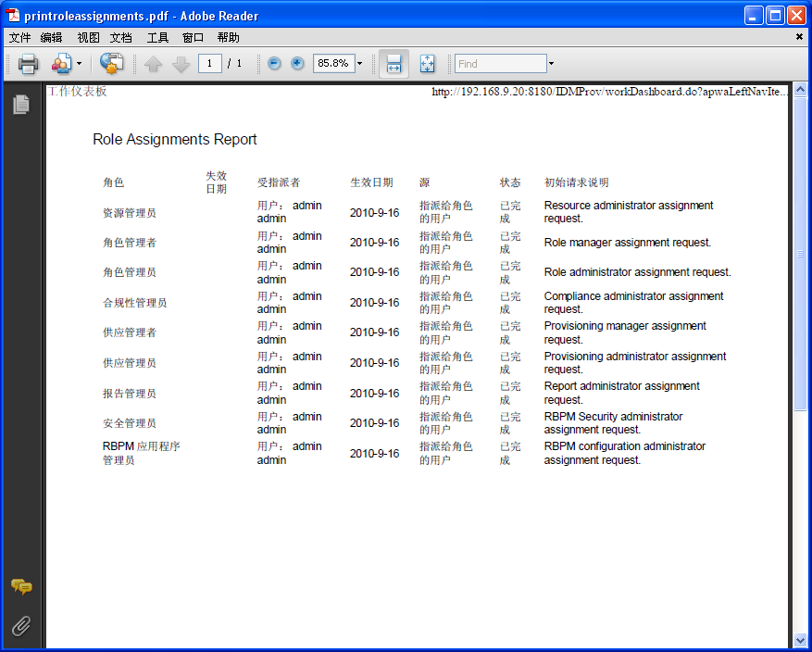
Task: Click the Role Assignments Report heading
Action: [x=174, y=139]
